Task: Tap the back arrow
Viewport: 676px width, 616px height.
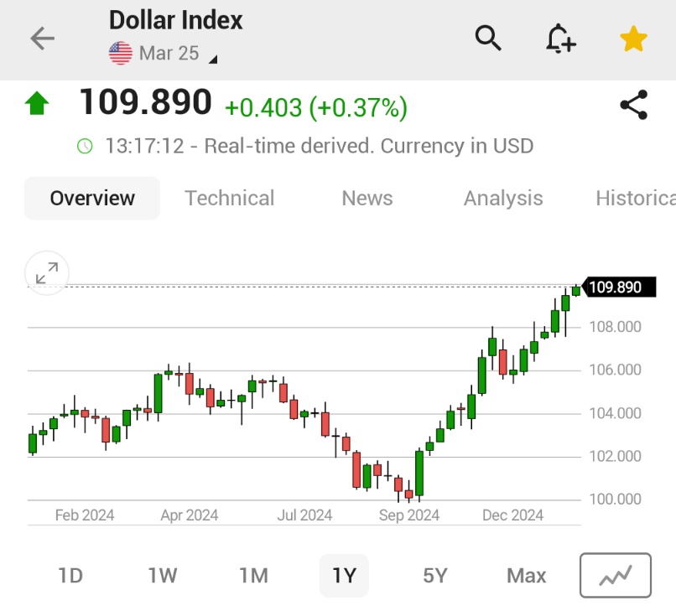Action: point(40,39)
